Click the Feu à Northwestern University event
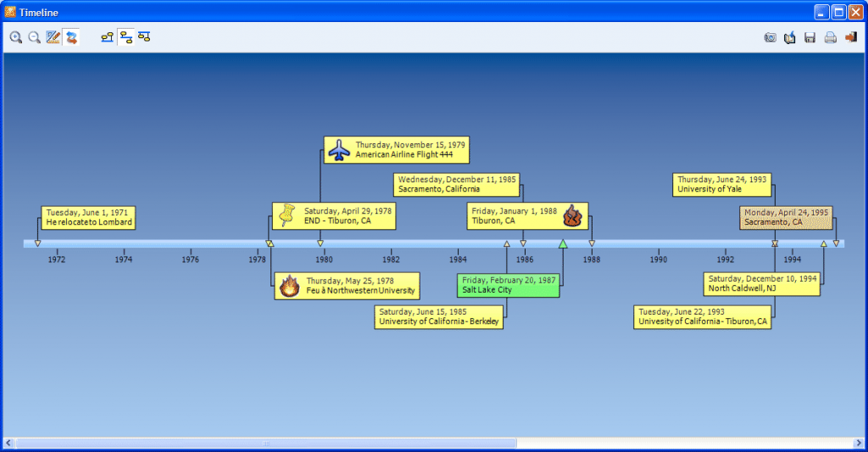The height and width of the screenshot is (452, 868). point(347,286)
